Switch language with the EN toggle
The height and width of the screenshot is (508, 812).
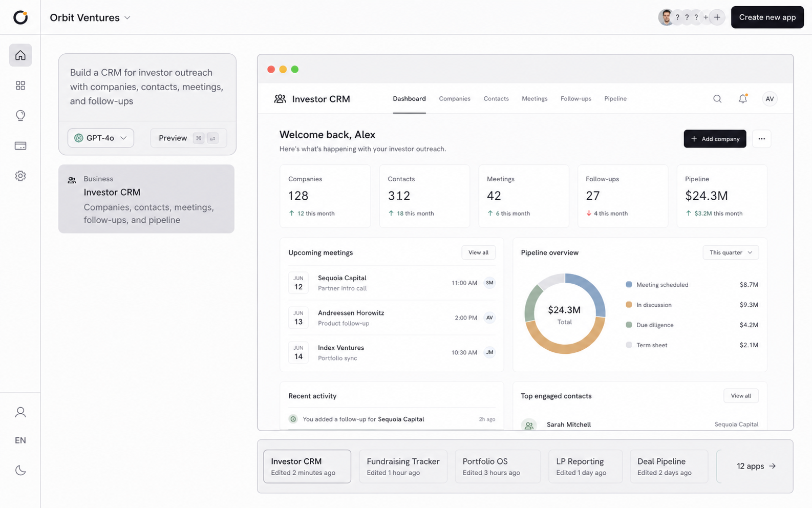click(x=20, y=440)
